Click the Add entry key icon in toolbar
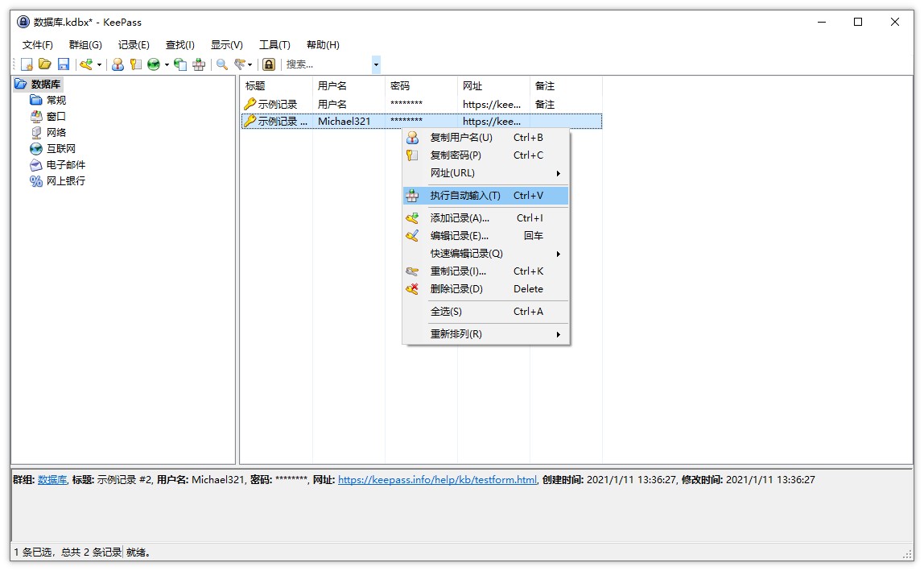The height and width of the screenshot is (571, 924). pyautogui.click(x=87, y=64)
